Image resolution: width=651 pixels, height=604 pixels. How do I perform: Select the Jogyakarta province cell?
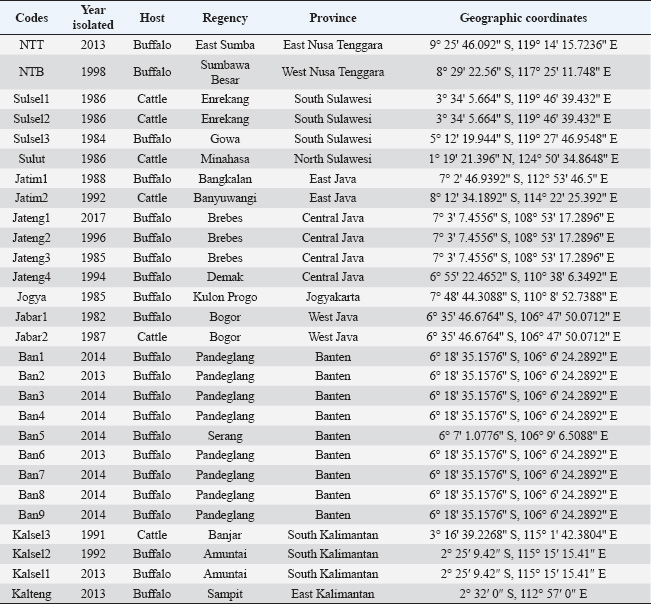coord(333,297)
